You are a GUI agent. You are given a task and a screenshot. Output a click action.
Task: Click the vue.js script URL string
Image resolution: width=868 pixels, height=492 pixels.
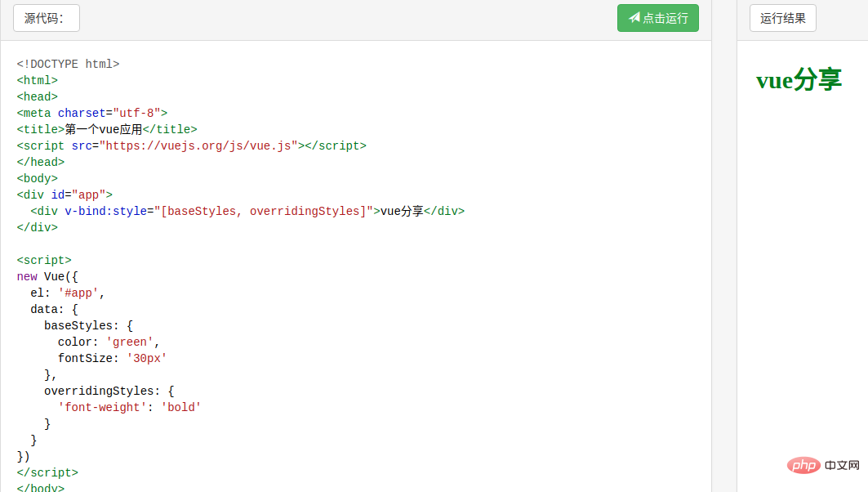click(x=198, y=145)
